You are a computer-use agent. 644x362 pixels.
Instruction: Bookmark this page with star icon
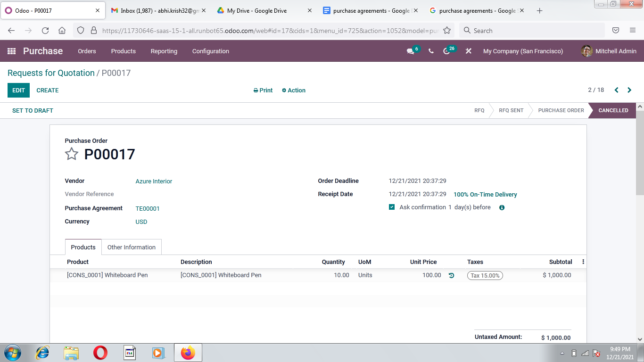(447, 30)
